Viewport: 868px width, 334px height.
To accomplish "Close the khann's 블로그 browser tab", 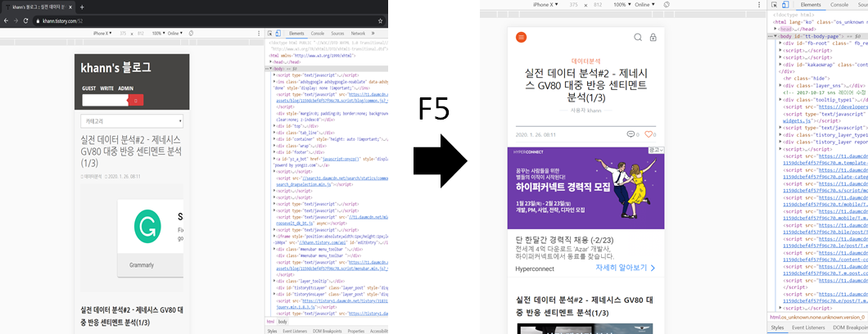I will tap(71, 7).
